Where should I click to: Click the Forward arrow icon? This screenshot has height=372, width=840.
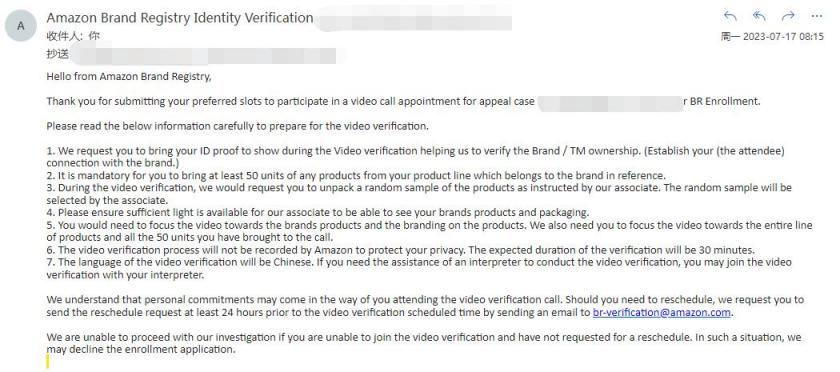point(788,16)
